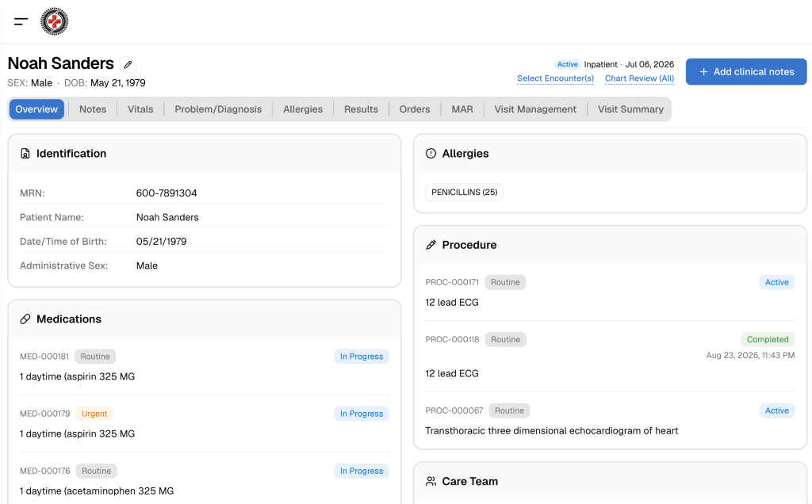This screenshot has width=812, height=504.
Task: Switch to the Notes tab
Action: 93,109
